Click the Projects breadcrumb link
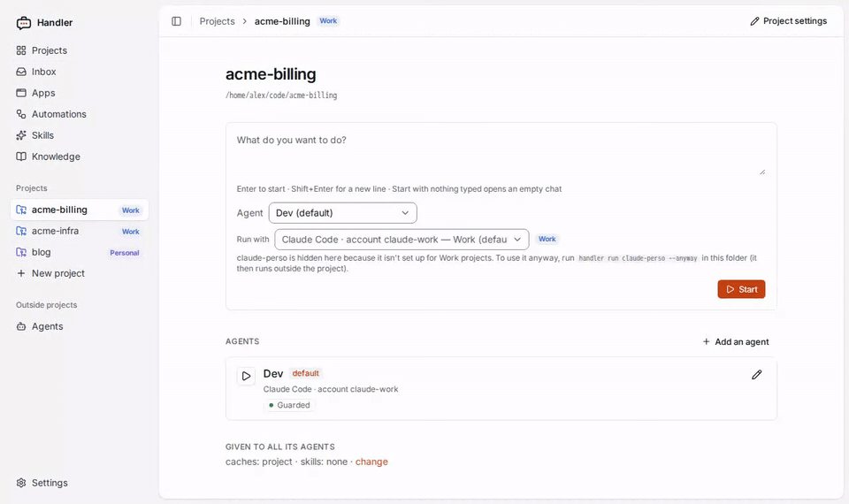The width and height of the screenshot is (849, 504). 218,21
